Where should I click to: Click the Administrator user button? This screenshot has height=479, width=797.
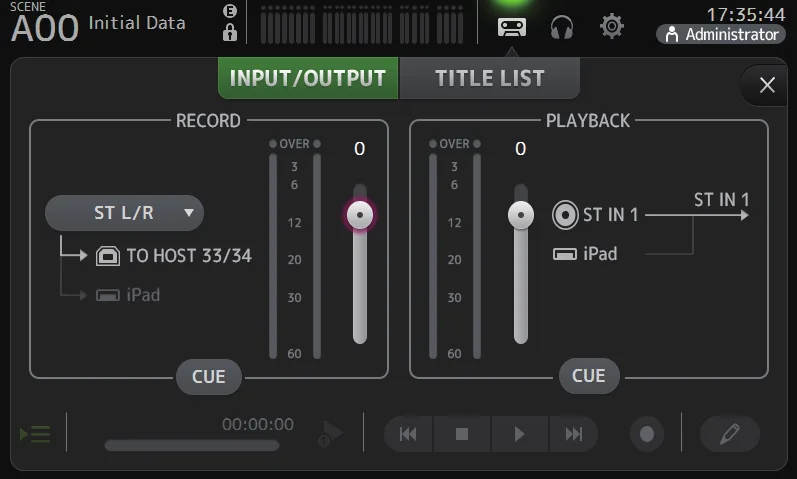(x=721, y=35)
